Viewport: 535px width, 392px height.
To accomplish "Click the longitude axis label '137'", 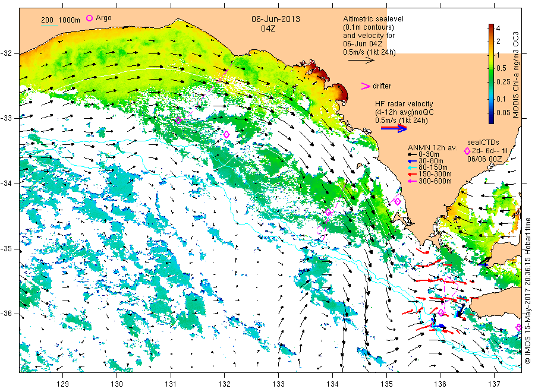I will [x=494, y=384].
